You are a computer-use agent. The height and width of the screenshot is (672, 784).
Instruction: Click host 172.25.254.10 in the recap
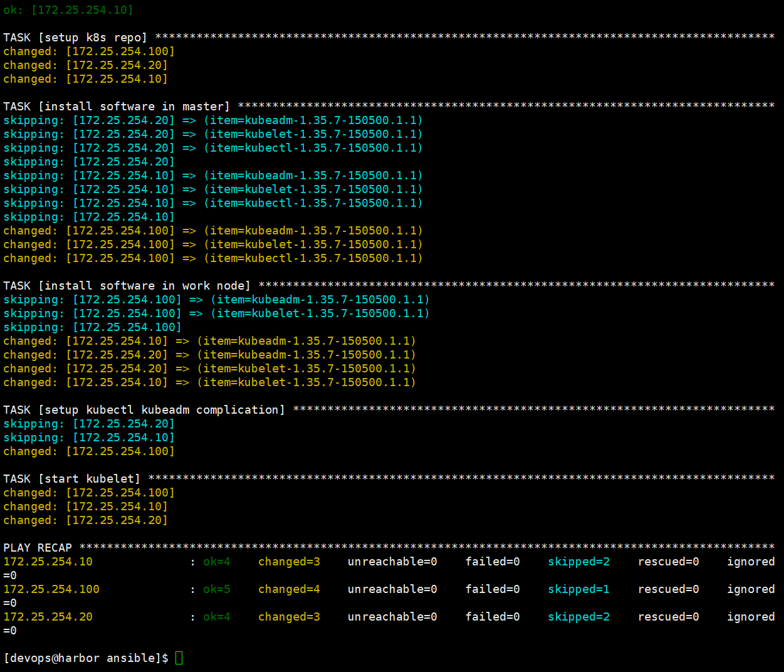[48, 562]
